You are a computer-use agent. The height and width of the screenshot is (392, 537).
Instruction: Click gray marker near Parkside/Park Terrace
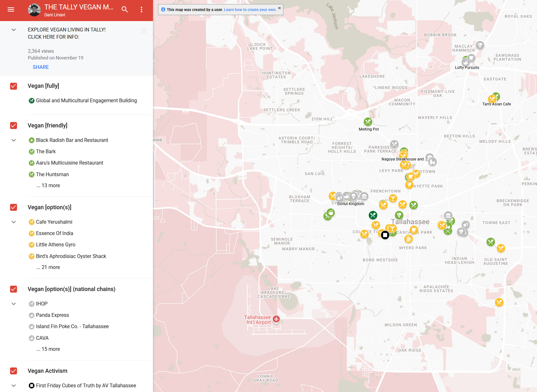[394, 144]
